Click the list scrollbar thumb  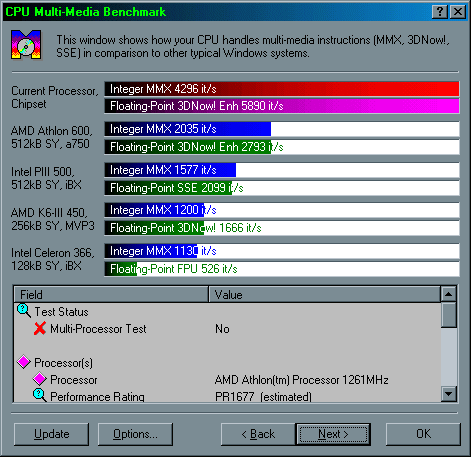(x=449, y=315)
